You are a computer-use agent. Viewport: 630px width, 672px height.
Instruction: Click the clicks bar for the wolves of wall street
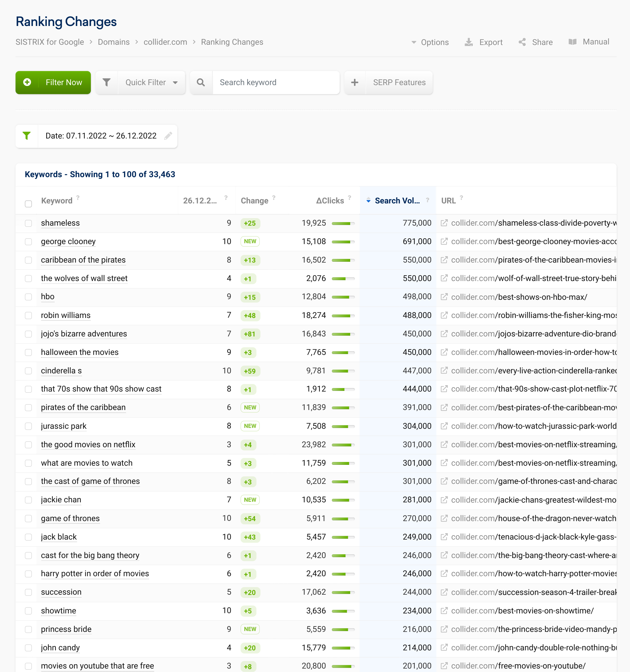pos(343,279)
